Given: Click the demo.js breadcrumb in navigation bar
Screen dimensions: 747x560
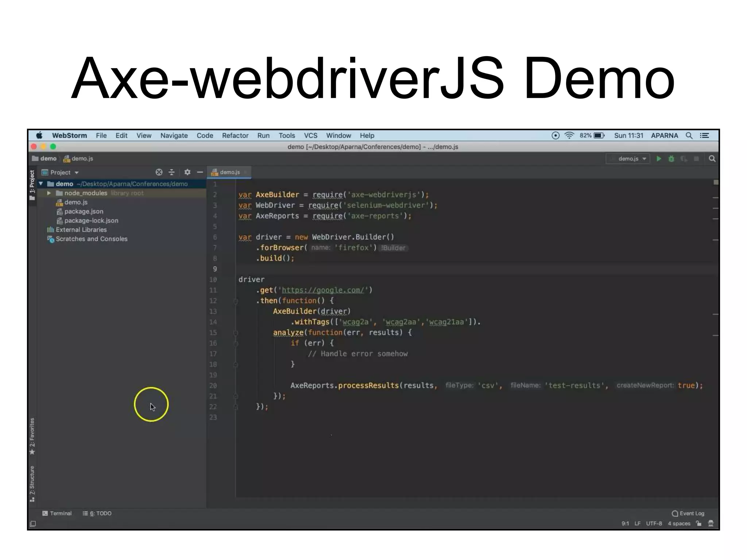Looking at the screenshot, I should (78, 159).
